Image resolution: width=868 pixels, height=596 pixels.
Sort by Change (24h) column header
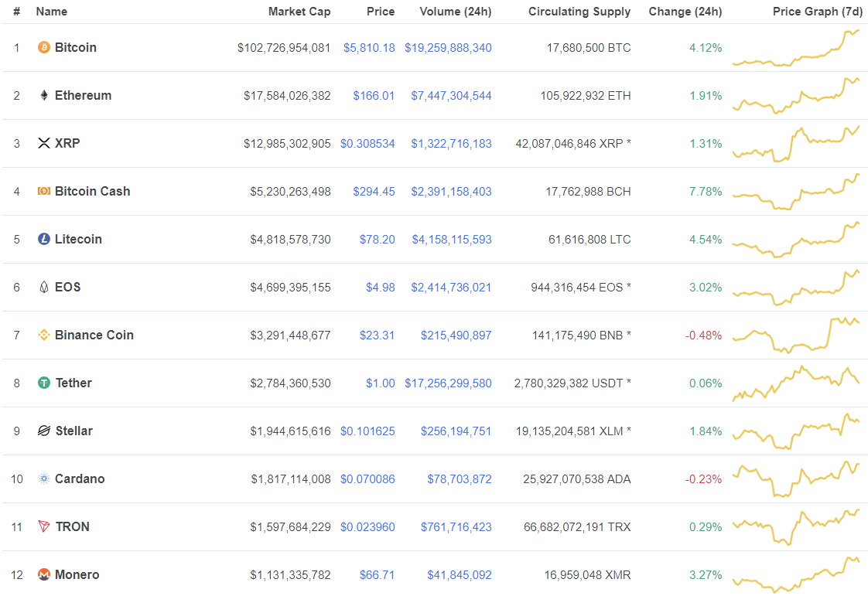tap(685, 11)
